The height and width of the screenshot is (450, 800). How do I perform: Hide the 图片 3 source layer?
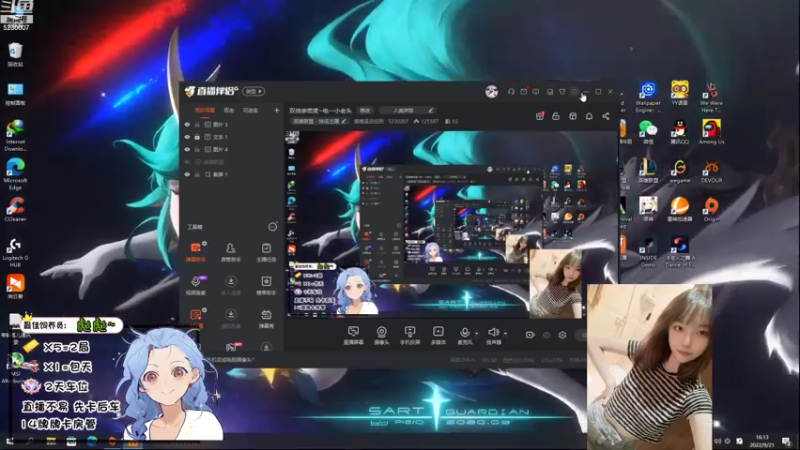[x=187, y=124]
